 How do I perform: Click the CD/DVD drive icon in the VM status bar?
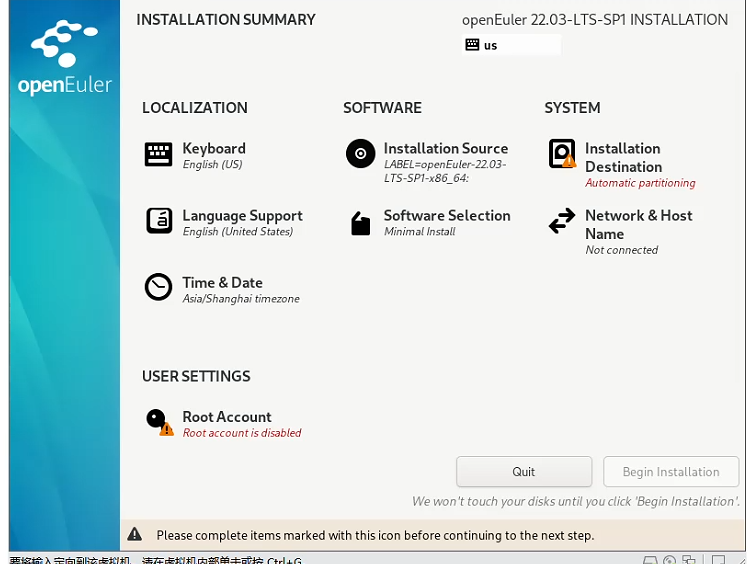coord(670,560)
